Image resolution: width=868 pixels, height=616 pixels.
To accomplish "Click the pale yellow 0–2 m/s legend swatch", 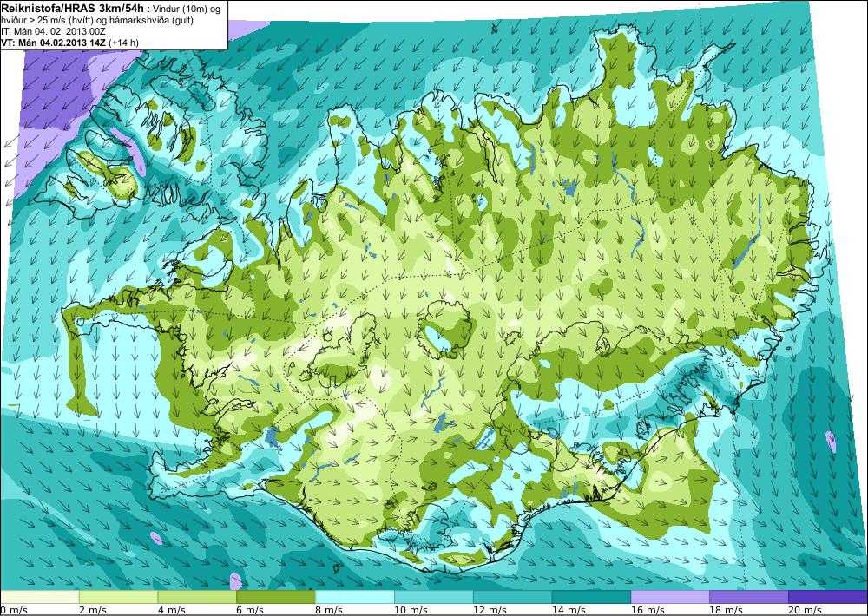I will coord(40,597).
